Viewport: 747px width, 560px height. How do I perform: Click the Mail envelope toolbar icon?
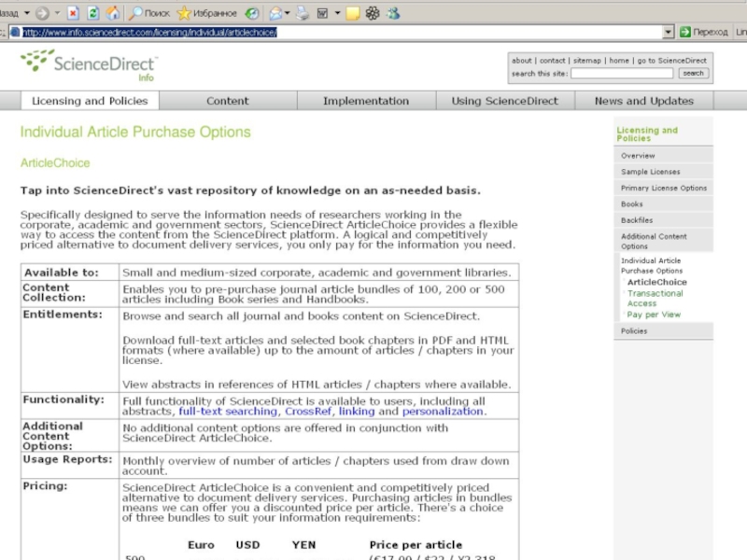tap(275, 13)
